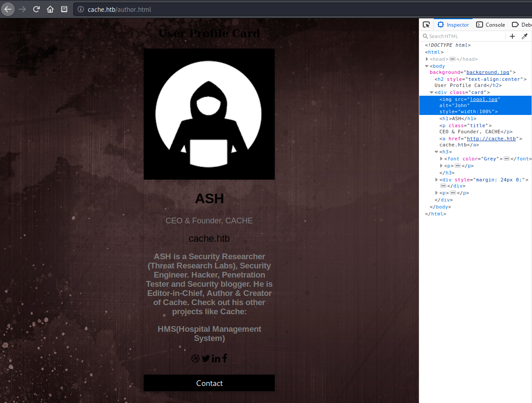Collapse the body element in HTML tree

427,66
